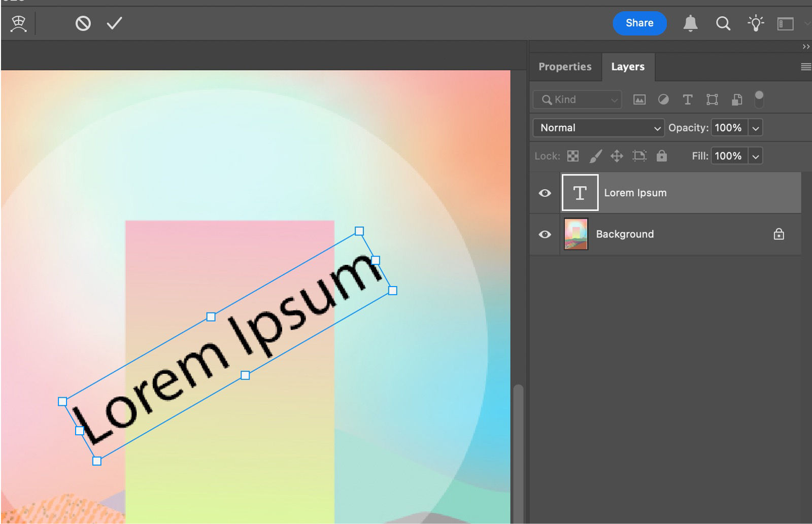Click the lock position icon
This screenshot has width=812, height=524.
[x=617, y=156]
